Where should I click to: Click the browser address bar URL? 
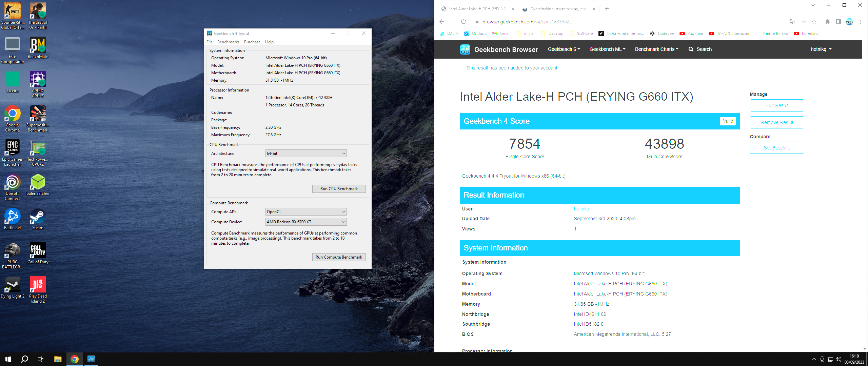tap(527, 22)
